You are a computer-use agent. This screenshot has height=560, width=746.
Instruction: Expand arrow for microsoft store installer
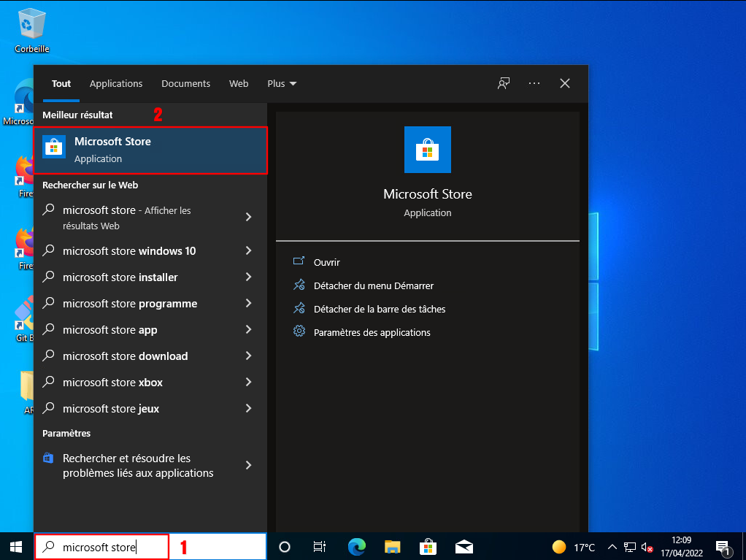coord(248,277)
